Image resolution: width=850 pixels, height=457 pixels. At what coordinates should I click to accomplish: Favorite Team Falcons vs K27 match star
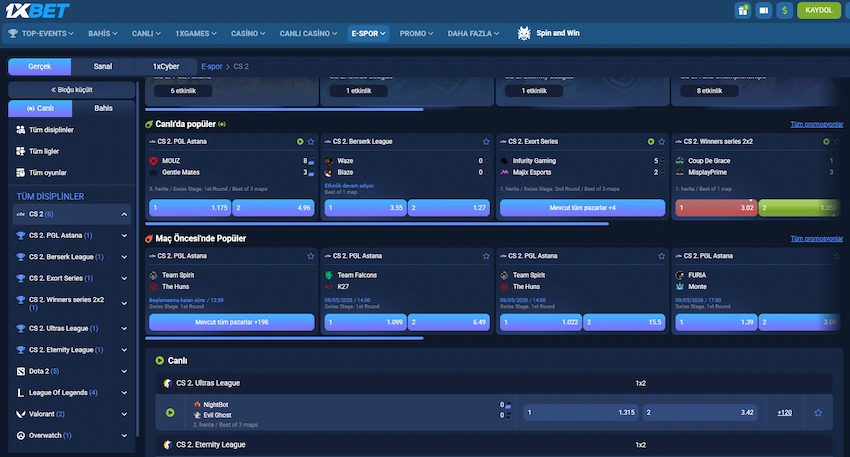[x=486, y=256]
